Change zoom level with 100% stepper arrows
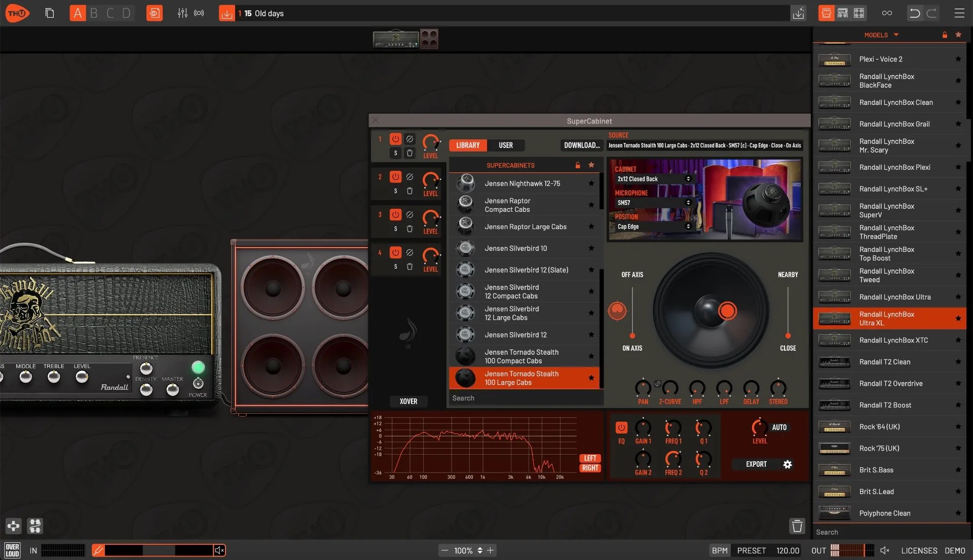Screen dimensions: 973x560 [480, 550]
